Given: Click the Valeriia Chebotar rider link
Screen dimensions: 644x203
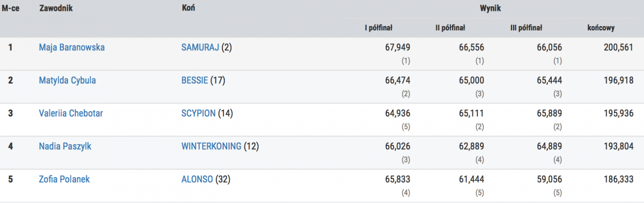Looking at the screenshot, I should click(x=71, y=113).
